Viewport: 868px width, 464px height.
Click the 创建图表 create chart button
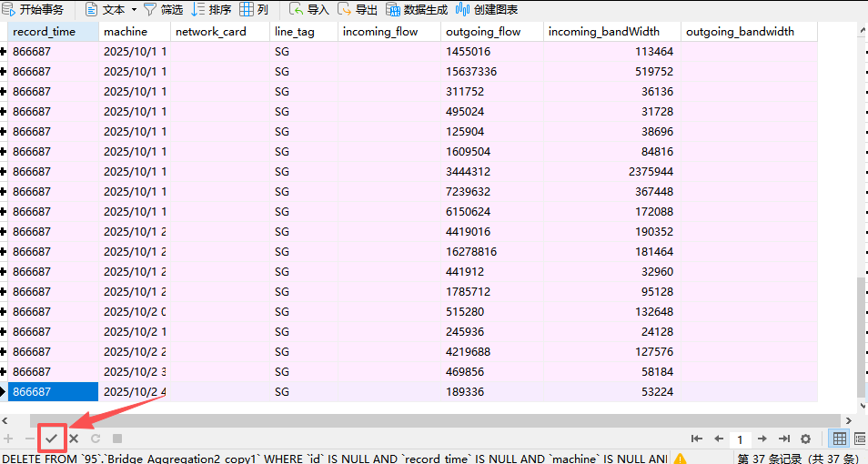point(487,9)
